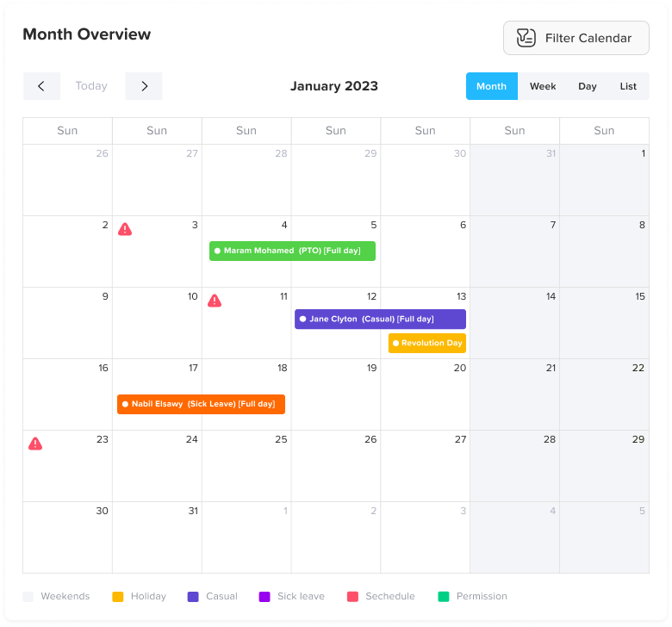Screen dimensions: 672x627
Task: Click the filter icon in Filter Calendar
Action: pos(526,38)
